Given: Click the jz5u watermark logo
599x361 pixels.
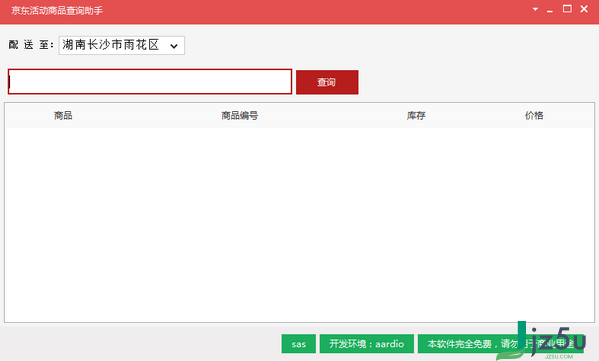Looking at the screenshot, I should point(549,339).
